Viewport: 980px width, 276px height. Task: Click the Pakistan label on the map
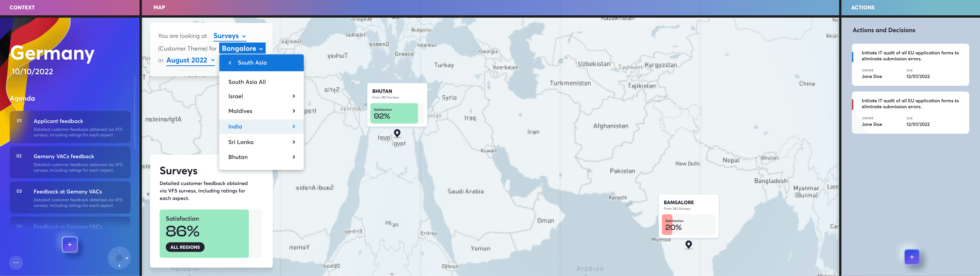[x=622, y=171]
